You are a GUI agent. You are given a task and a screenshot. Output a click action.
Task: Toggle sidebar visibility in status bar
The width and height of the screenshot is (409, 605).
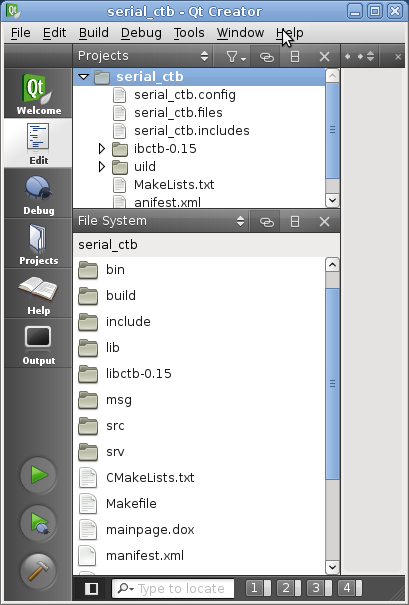91,588
